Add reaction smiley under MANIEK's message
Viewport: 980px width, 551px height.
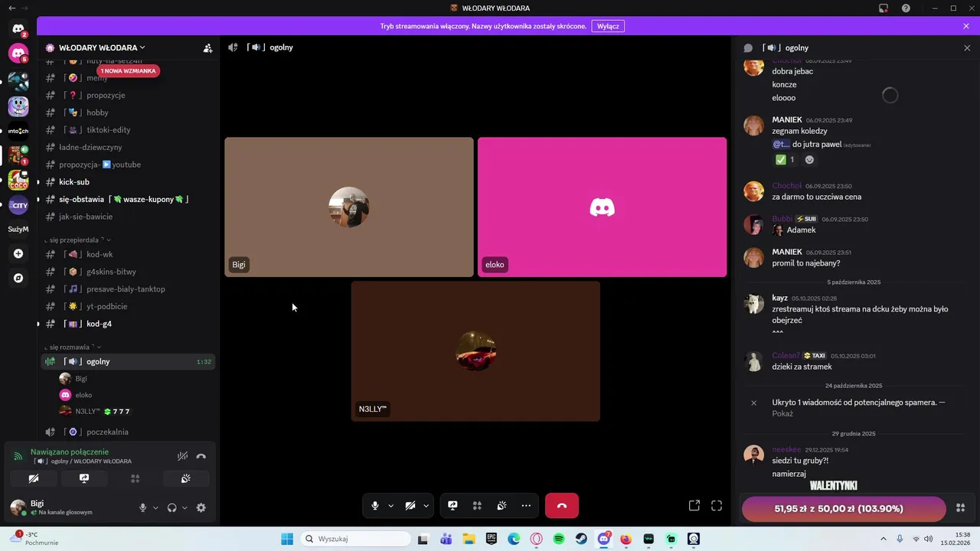(x=809, y=160)
